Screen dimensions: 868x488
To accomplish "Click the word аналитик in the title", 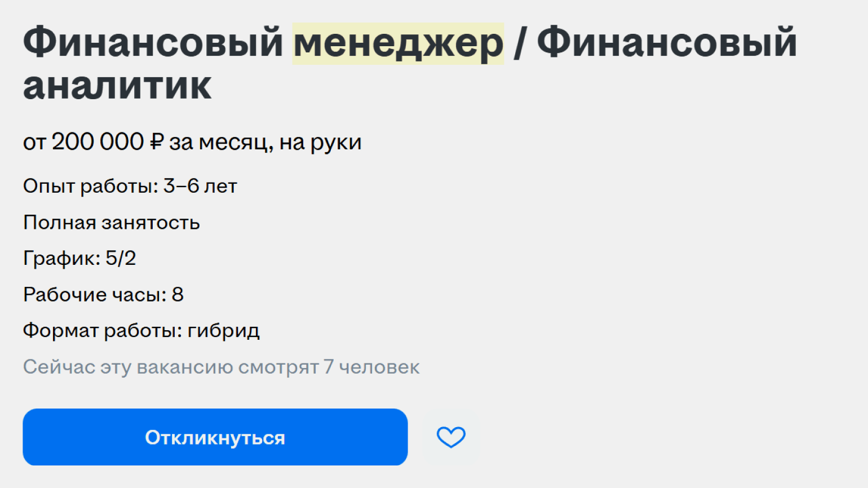I will point(117,86).
